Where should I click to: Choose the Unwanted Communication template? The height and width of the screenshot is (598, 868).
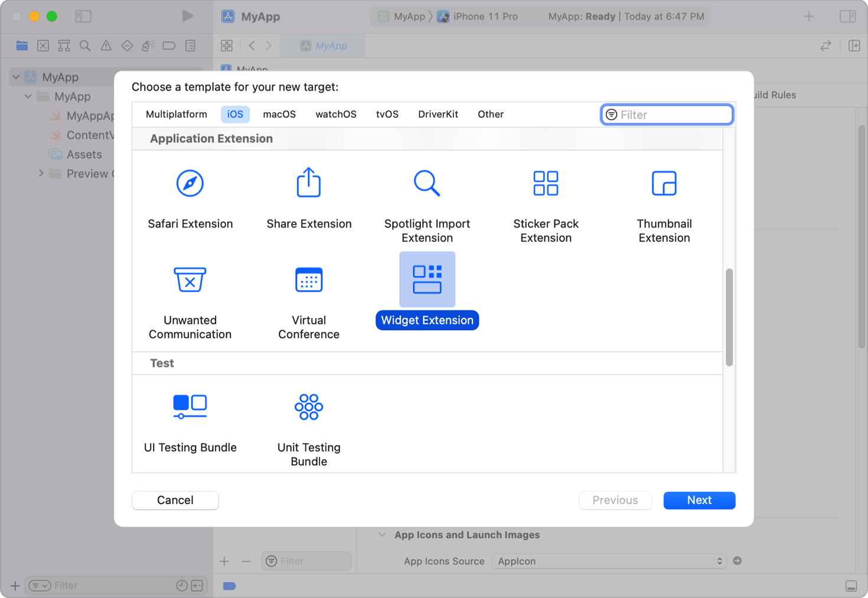[x=190, y=301]
